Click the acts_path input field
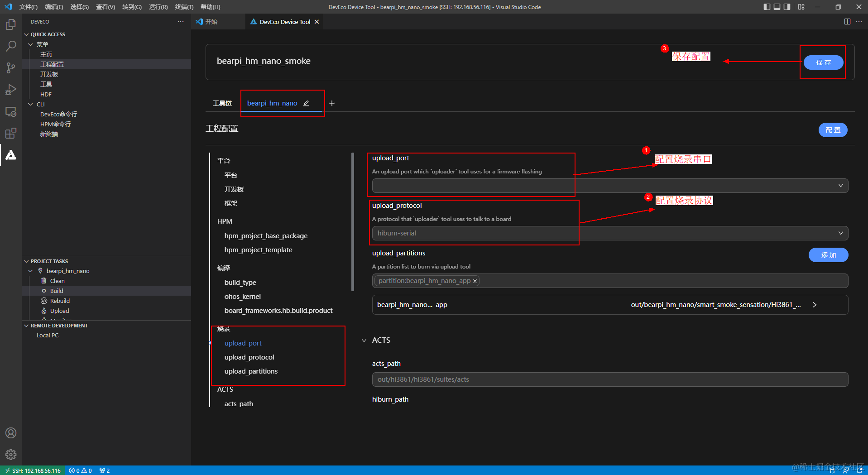Viewport: 868px width, 475px height. coord(610,379)
